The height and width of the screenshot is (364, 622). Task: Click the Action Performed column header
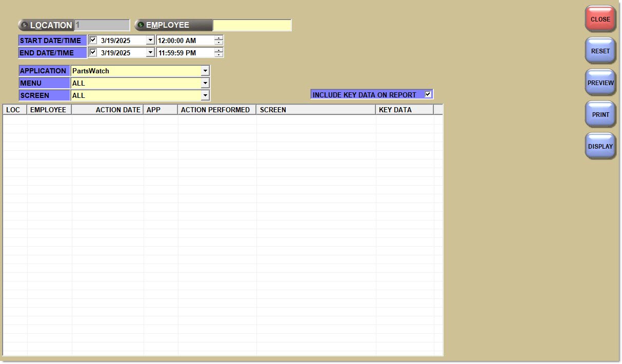coord(216,110)
